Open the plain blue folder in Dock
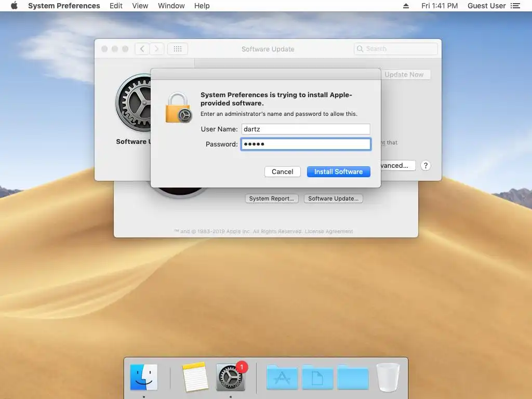Image resolution: width=532 pixels, height=399 pixels. 353,377
